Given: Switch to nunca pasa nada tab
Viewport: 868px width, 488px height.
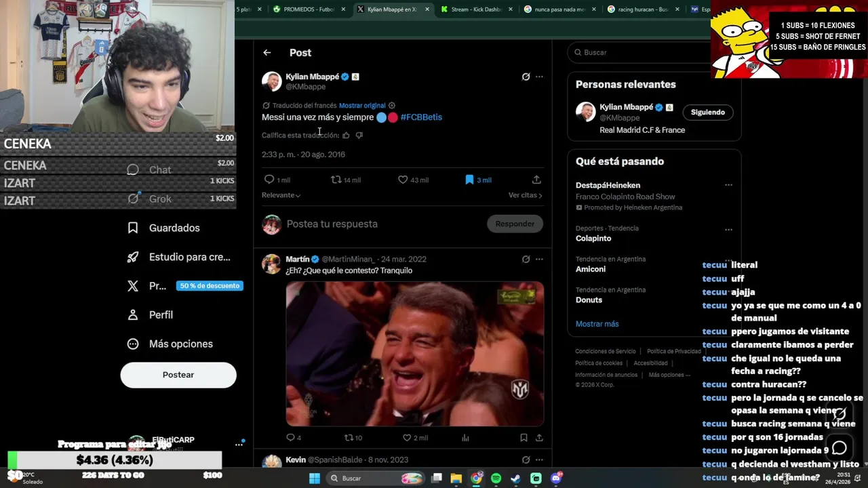Looking at the screenshot, I should tap(560, 9).
